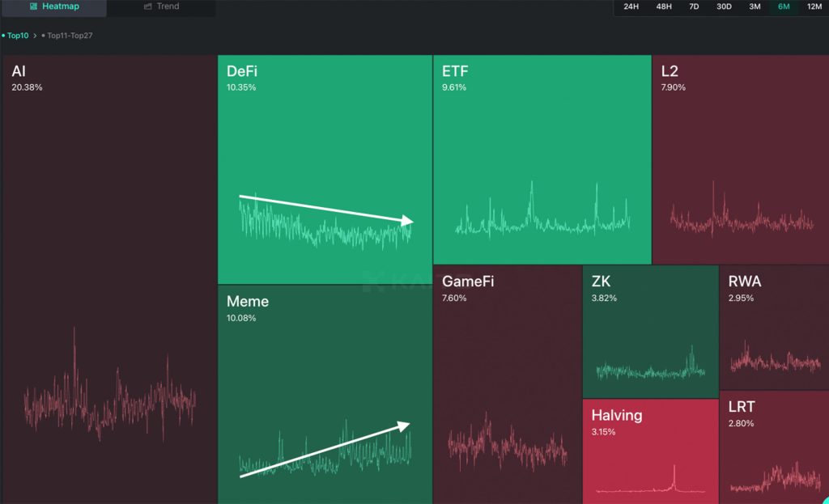Choose the 30D time range
829x504 pixels.
(x=724, y=6)
